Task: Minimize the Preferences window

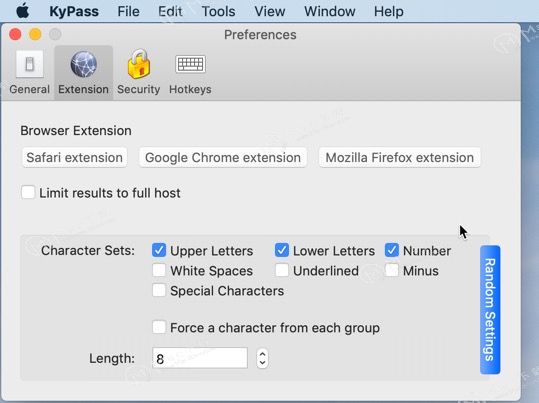Action: coord(35,34)
